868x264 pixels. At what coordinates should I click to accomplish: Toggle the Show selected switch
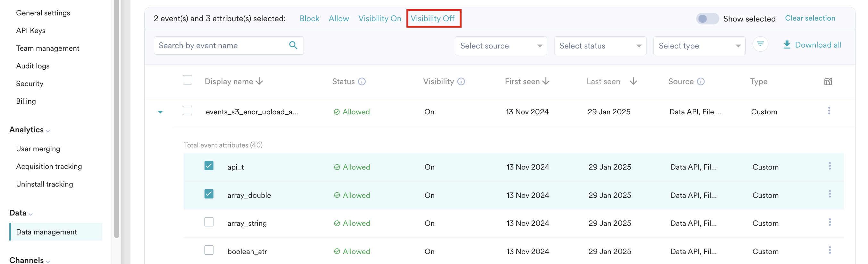(x=707, y=19)
